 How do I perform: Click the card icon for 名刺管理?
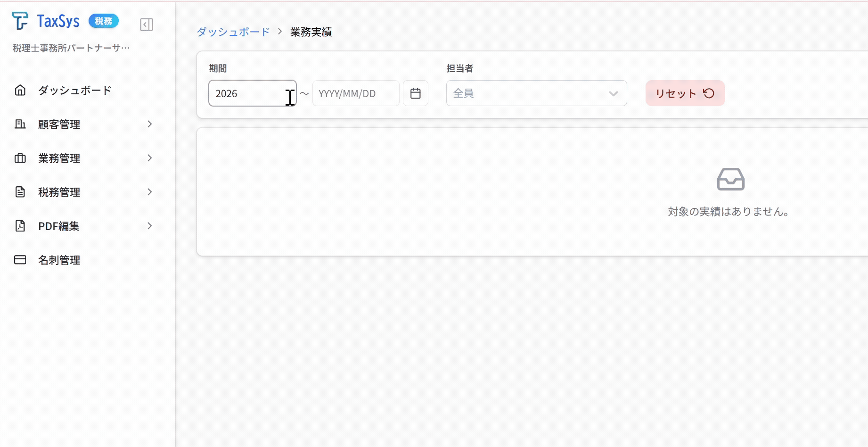point(20,260)
